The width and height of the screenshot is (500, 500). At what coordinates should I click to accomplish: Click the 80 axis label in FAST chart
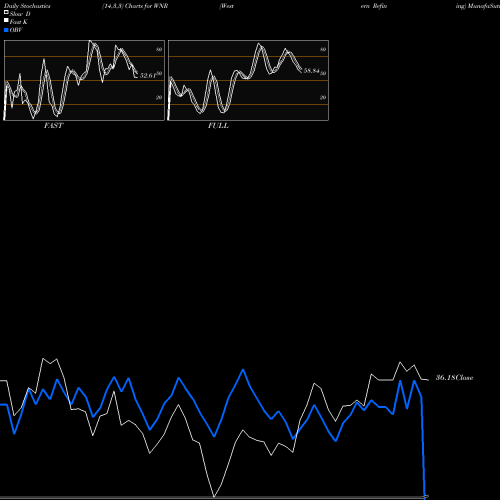[x=159, y=49]
